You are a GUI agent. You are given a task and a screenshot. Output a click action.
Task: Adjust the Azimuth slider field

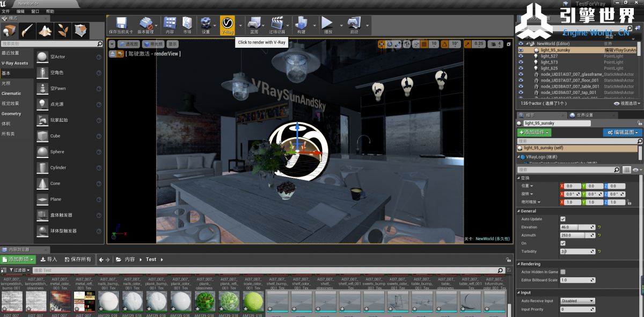[x=577, y=235]
